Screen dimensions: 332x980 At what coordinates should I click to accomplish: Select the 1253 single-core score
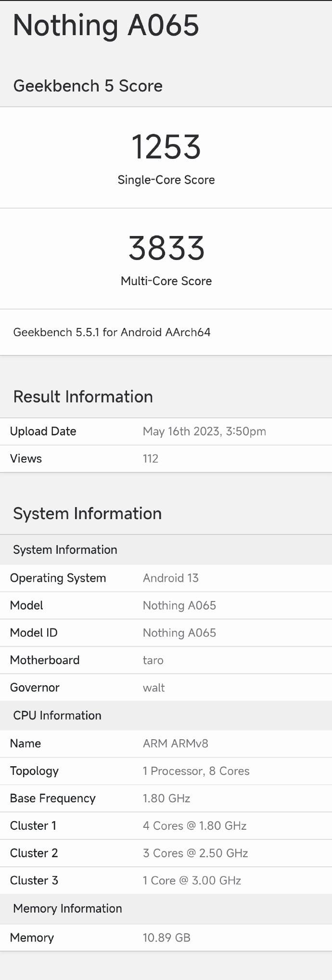click(166, 147)
